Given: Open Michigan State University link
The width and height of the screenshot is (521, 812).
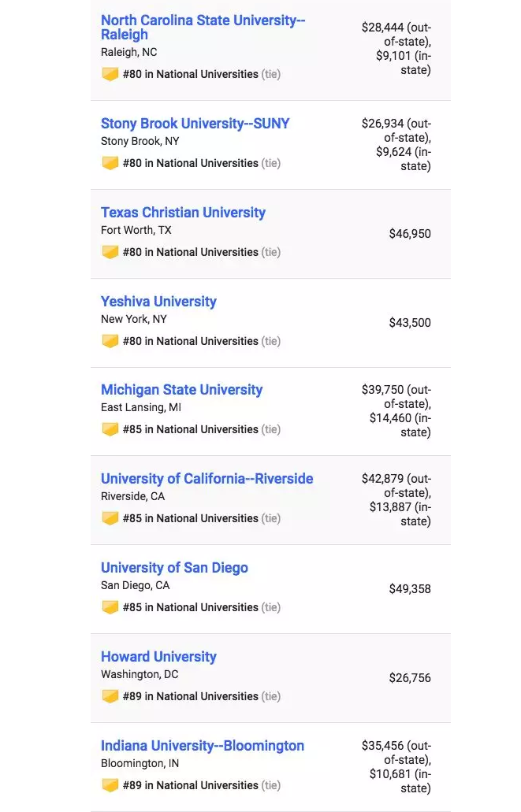Looking at the screenshot, I should [181, 390].
